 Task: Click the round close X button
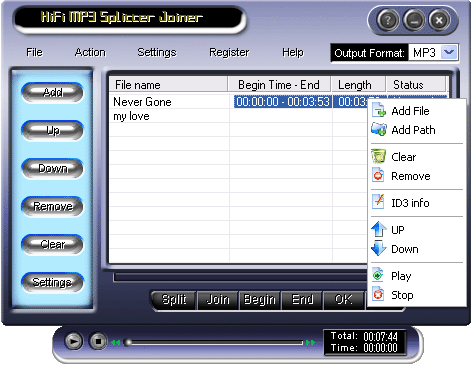[439, 20]
